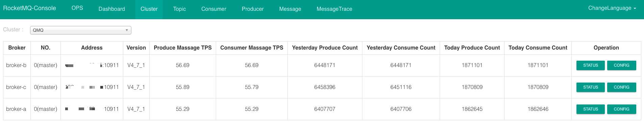The height and width of the screenshot is (123, 644).
Task: Go to the Dashboard tab
Action: 112,9
